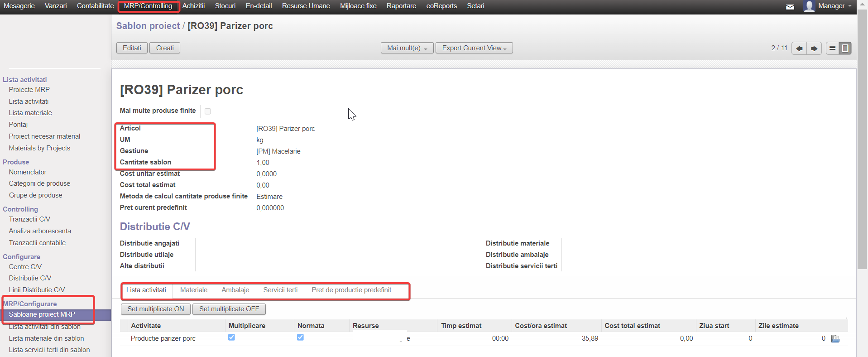Switch to list view icon

tap(832, 48)
